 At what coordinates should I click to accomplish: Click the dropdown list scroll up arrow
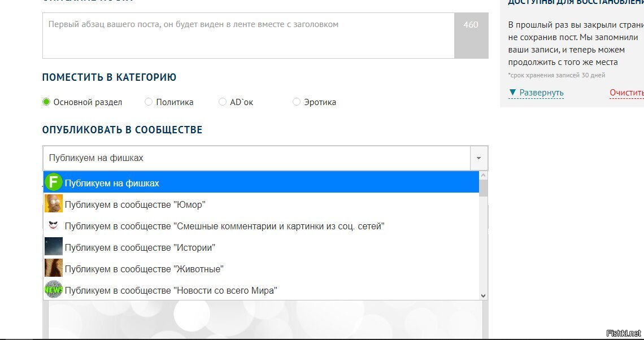click(x=483, y=176)
